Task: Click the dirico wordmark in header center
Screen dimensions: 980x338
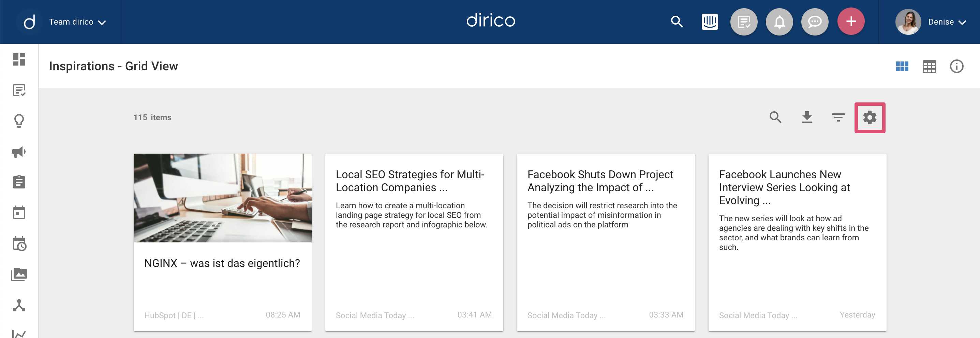Action: tap(490, 20)
